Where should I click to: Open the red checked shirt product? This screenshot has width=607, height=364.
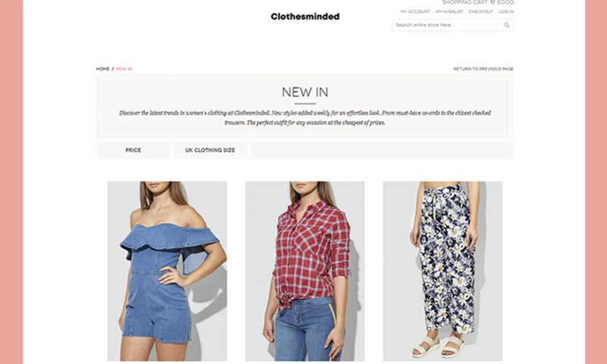[x=305, y=271]
